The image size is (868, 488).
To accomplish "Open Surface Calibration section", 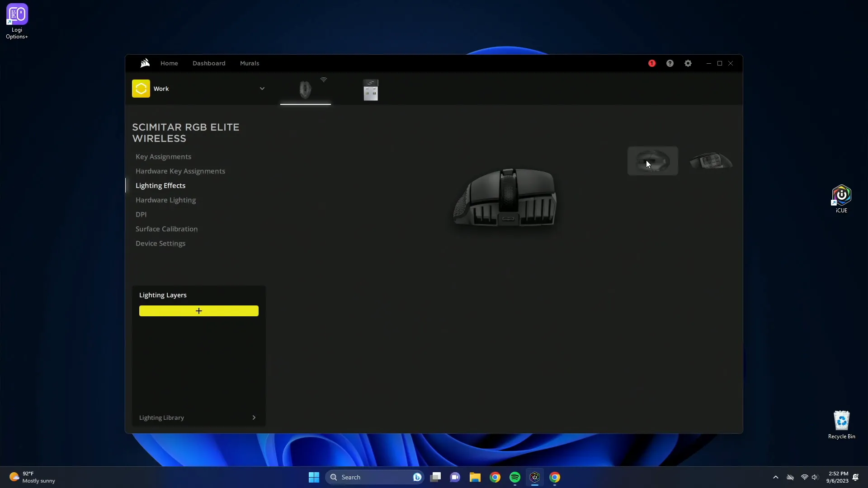I will [x=166, y=229].
